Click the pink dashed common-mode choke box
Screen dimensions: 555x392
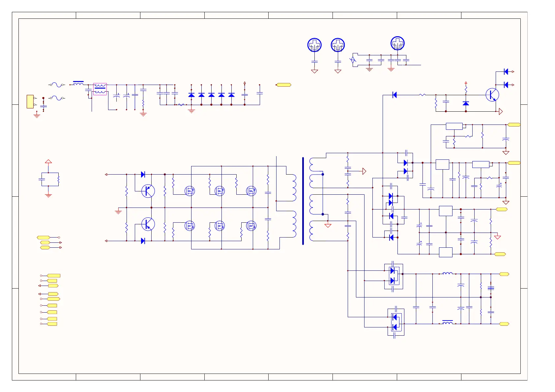[x=100, y=89]
